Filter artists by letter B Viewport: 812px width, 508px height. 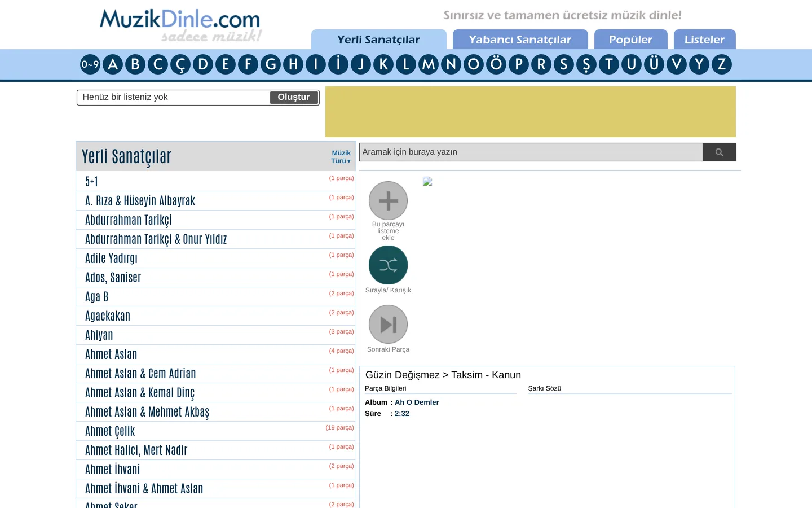tap(135, 64)
